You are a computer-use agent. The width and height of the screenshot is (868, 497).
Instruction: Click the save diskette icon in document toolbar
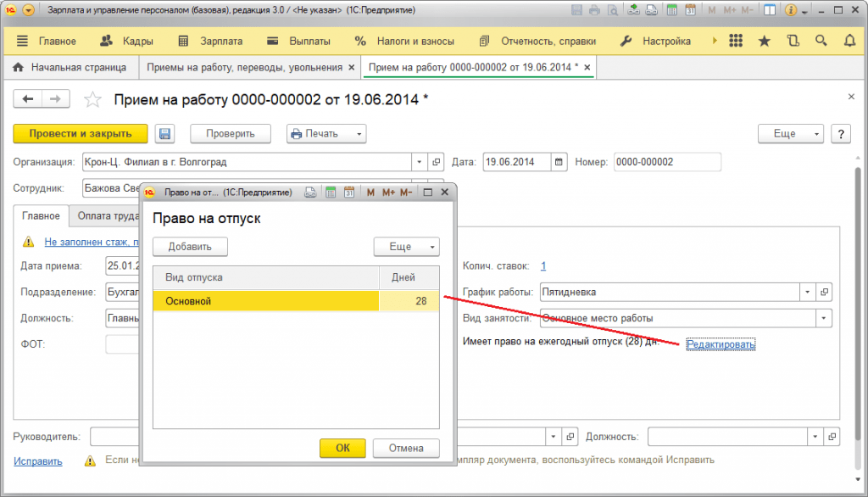click(x=165, y=133)
